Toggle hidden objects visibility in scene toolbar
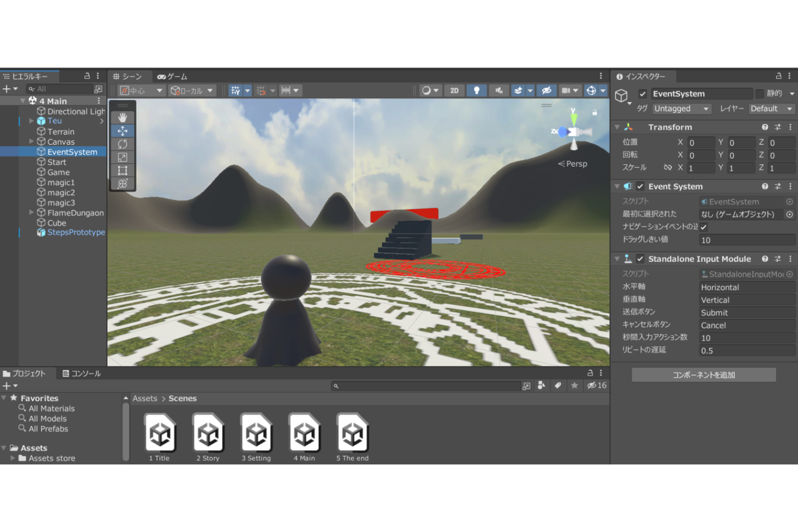 coord(546,90)
